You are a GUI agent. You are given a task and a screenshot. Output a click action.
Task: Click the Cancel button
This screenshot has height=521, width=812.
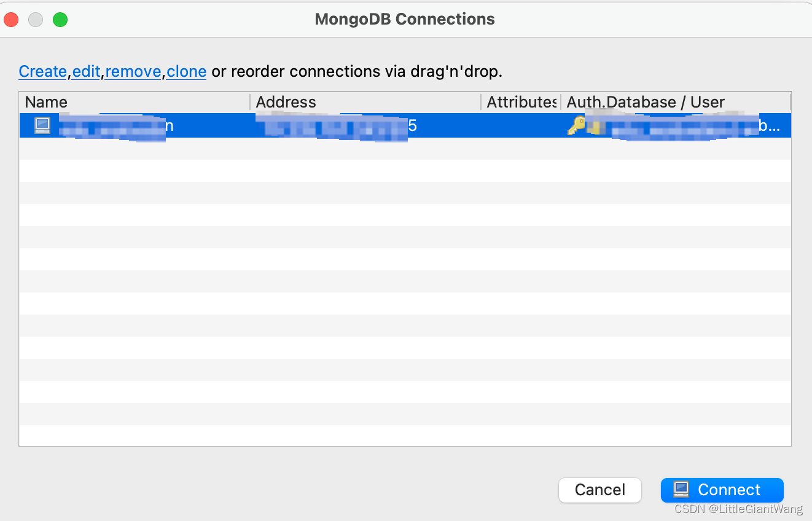tap(599, 490)
